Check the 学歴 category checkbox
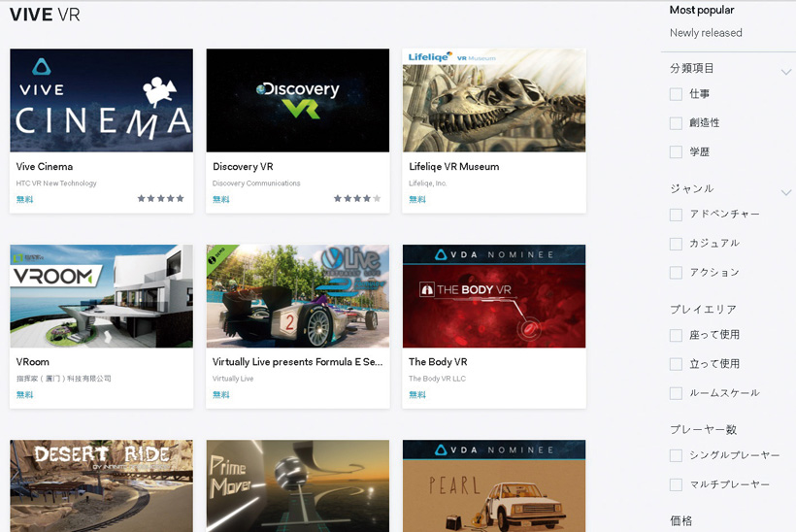 [676, 151]
